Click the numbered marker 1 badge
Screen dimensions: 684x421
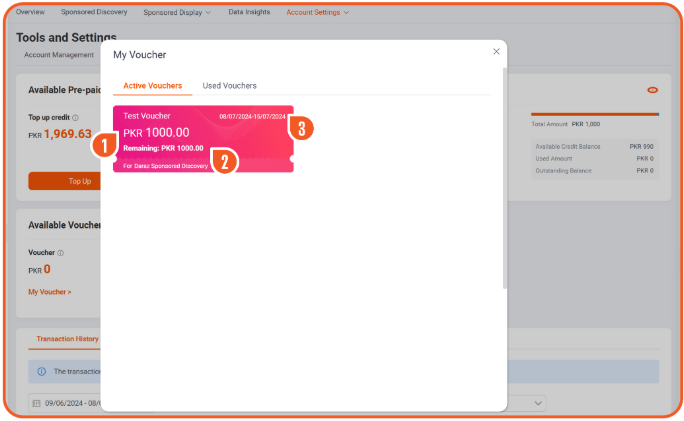[x=104, y=147]
